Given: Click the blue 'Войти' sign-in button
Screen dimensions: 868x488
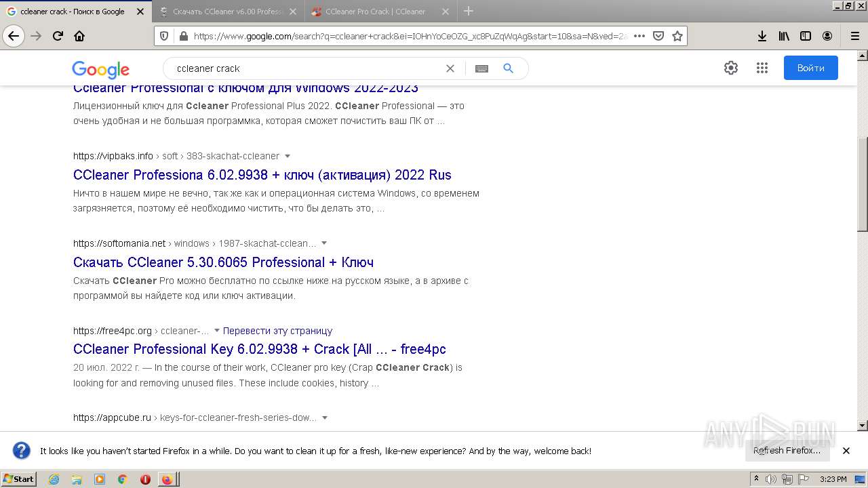Looking at the screenshot, I should tap(811, 68).
